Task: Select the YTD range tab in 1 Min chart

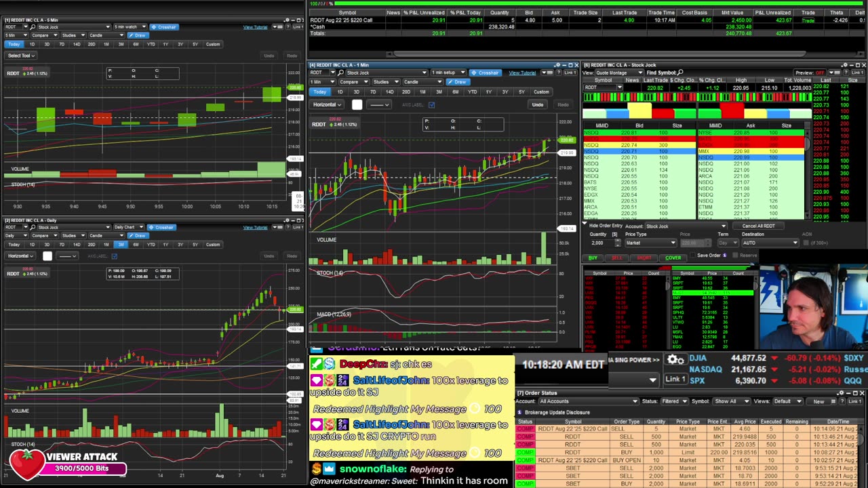Action: coord(472,92)
